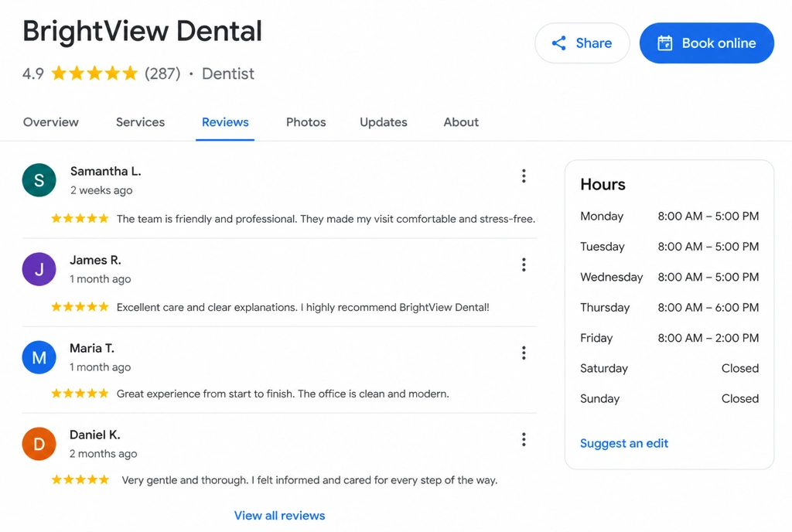Screen dimensions: 792x532
Task: Click the Monday day label
Action: point(602,216)
